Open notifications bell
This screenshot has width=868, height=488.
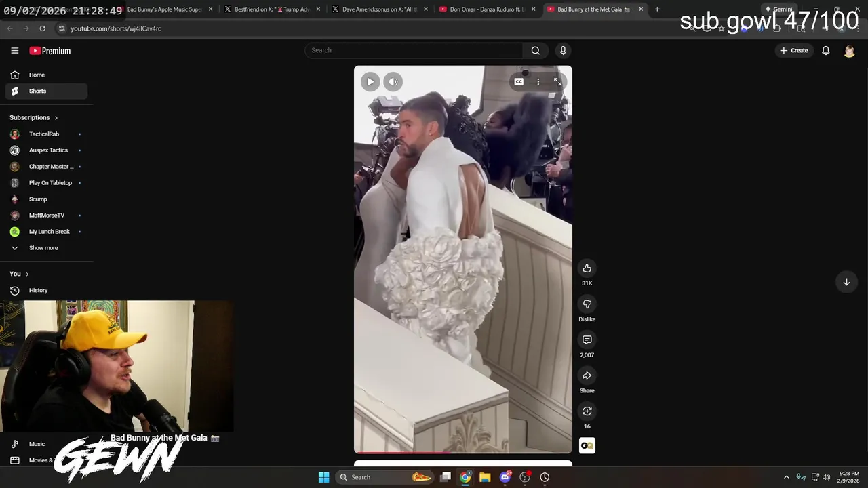point(826,51)
